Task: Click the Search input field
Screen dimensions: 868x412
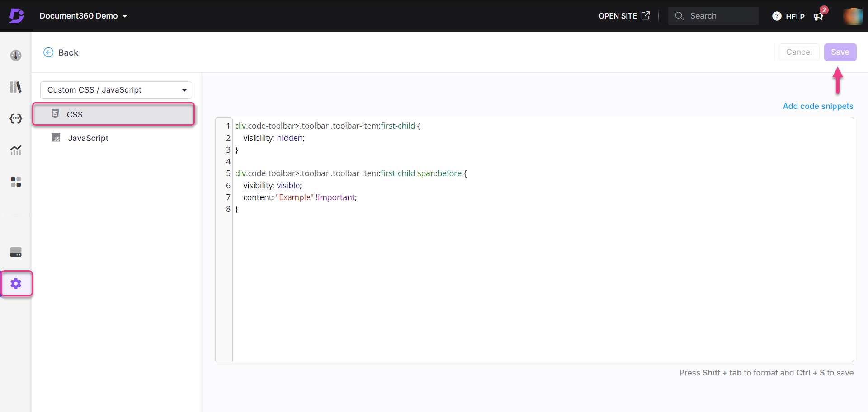Action: pos(713,16)
